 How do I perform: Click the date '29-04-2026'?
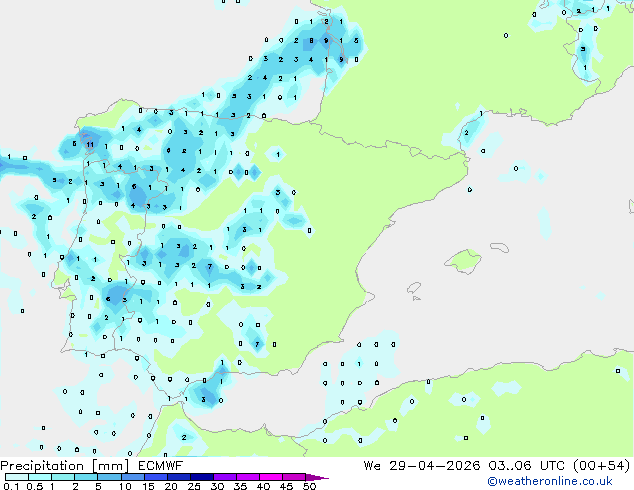coord(435,466)
